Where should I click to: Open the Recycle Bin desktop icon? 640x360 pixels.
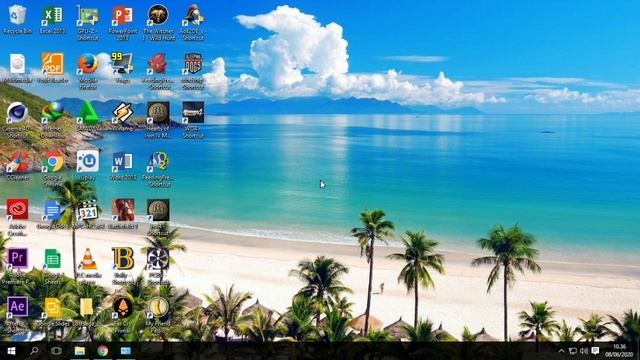tap(17, 16)
